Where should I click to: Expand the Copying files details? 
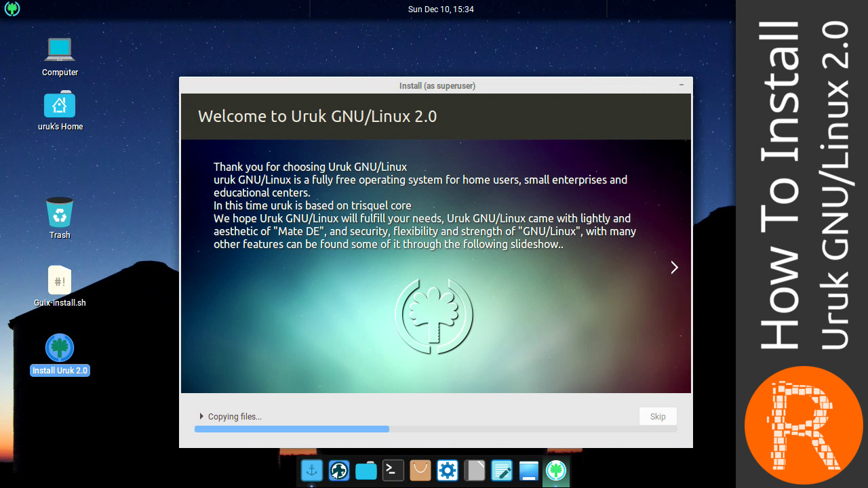201,416
